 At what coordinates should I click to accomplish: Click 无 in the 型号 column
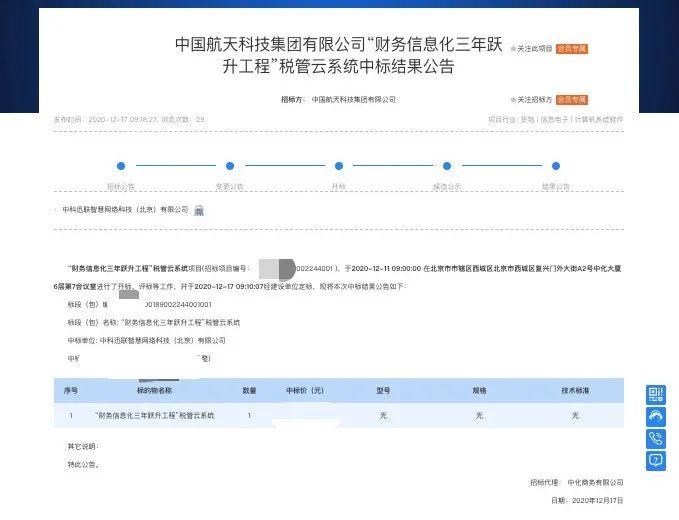coord(383,416)
